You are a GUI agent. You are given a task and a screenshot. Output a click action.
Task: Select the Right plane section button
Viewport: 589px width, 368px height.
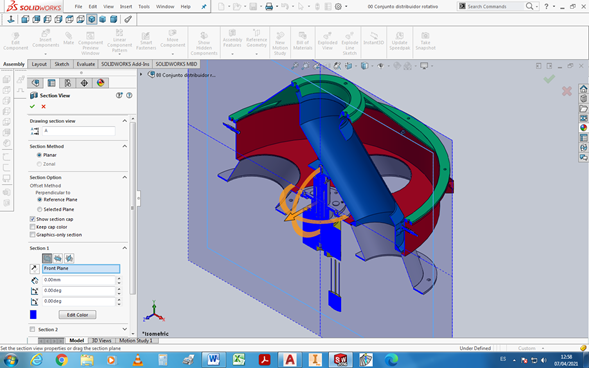pos(69,258)
